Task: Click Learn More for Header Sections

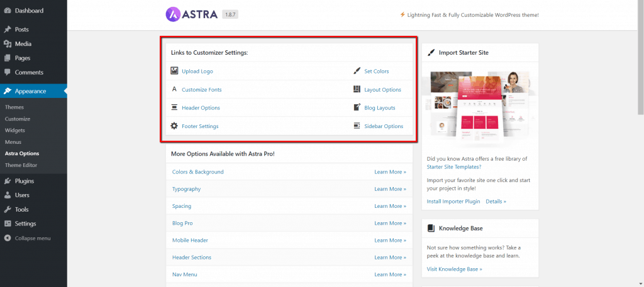Action: [x=390, y=257]
